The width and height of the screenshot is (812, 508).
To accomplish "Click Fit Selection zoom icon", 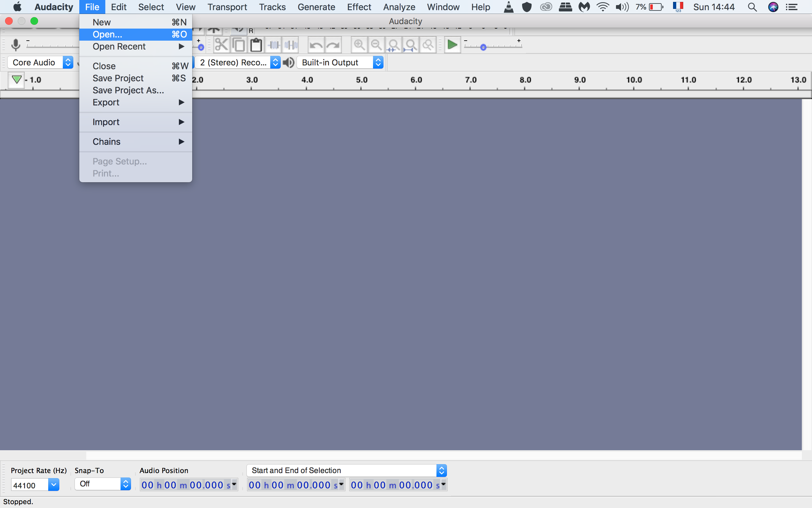I will click(x=394, y=45).
